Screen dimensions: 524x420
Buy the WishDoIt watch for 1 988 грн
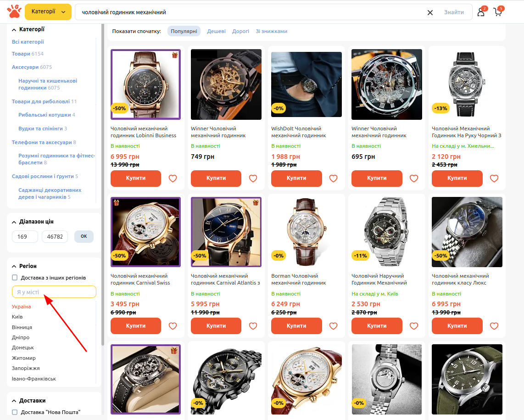click(296, 179)
